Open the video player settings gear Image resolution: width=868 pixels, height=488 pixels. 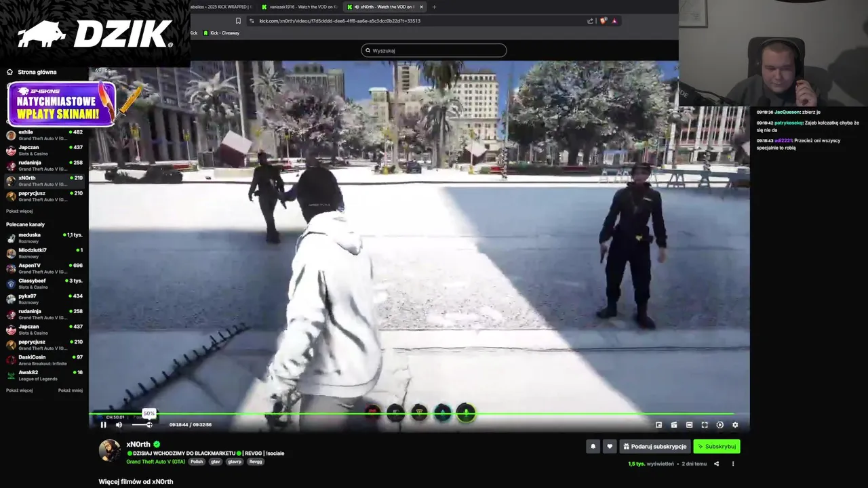(735, 425)
